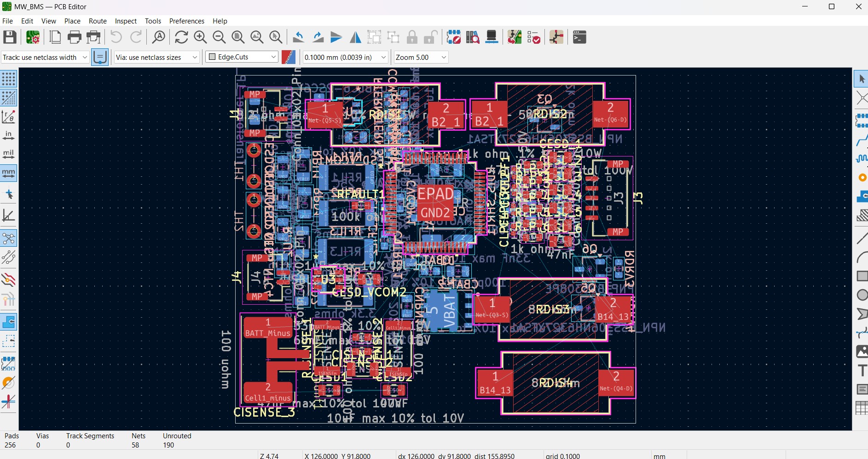Update PCB from schematic changes
The width and height of the screenshot is (868, 459).
454,37
